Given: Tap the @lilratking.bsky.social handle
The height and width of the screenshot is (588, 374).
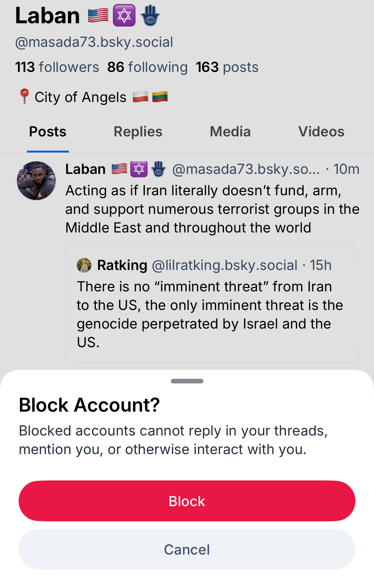Looking at the screenshot, I should point(225,265).
